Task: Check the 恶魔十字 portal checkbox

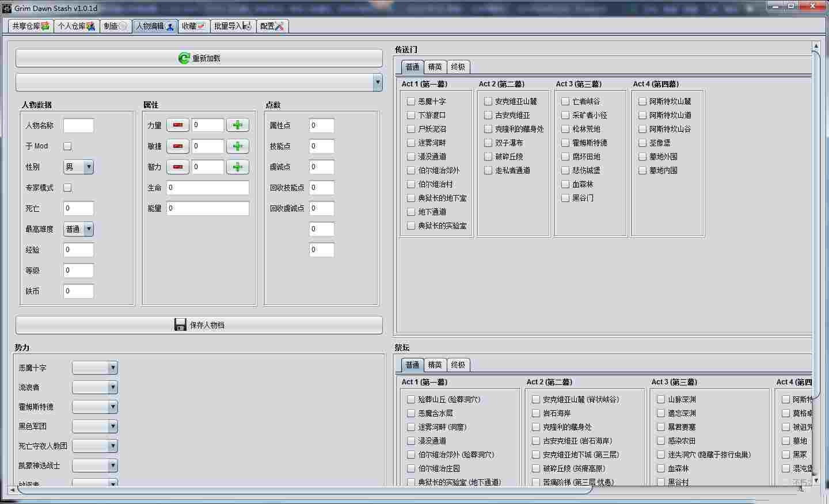Action: point(411,101)
